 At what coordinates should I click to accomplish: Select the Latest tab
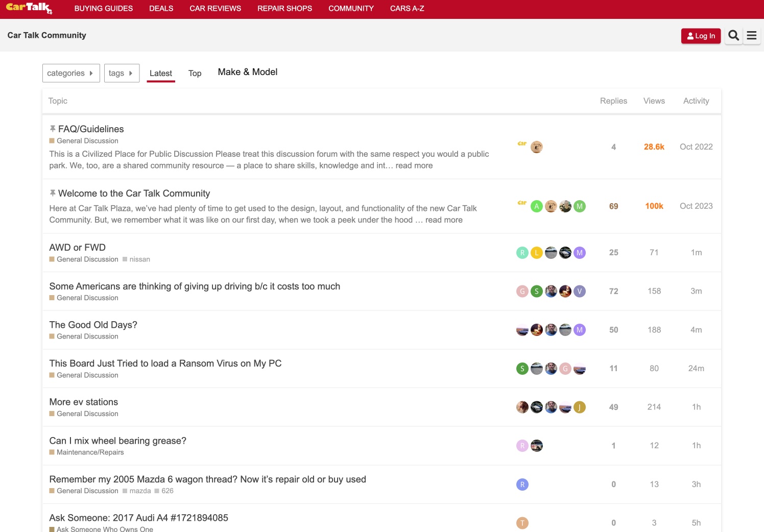[160, 73]
